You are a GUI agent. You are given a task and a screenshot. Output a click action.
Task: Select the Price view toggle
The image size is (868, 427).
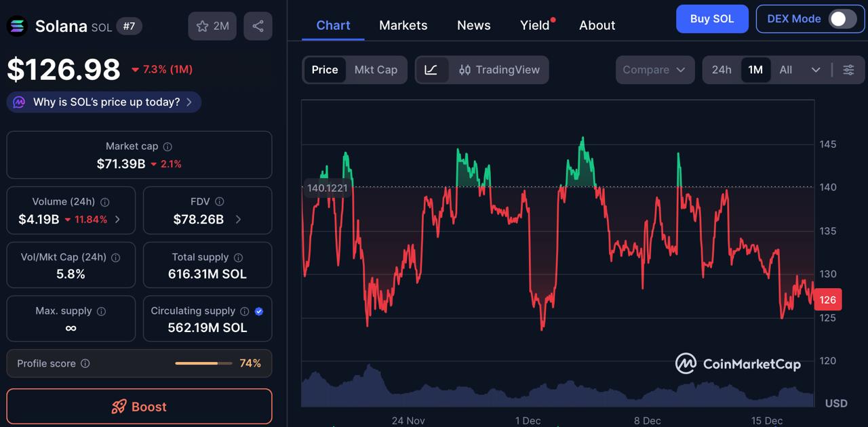(x=325, y=69)
